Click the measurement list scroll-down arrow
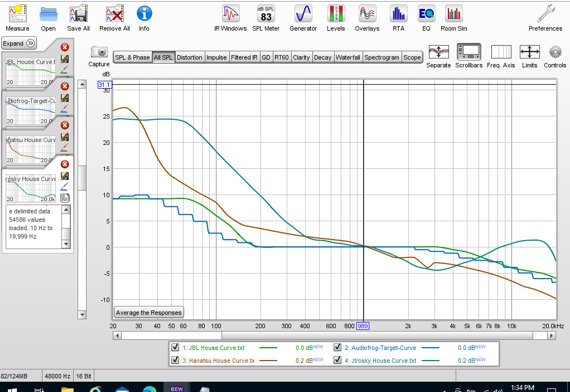The width and height of the screenshot is (570, 392). (82, 315)
